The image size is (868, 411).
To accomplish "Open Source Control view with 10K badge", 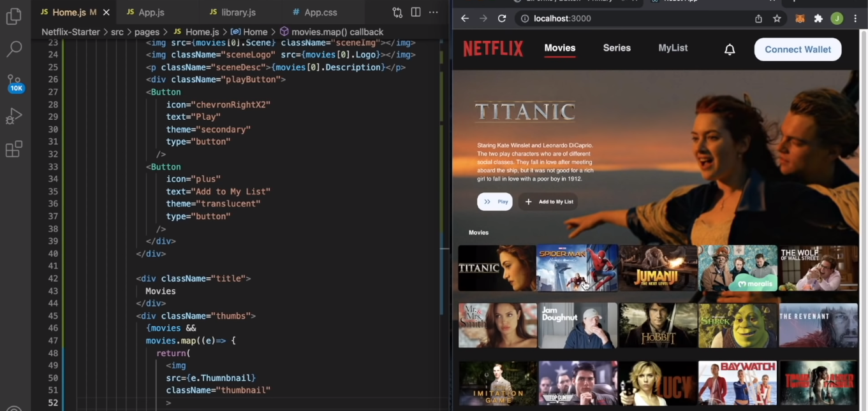I will [14, 83].
